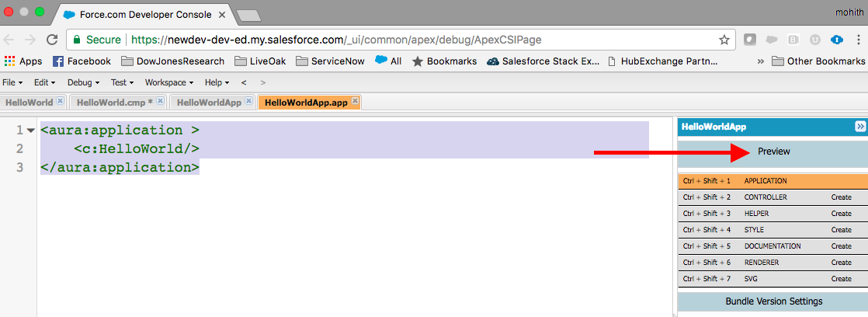Open a new browser tab
Image resolution: width=868 pixels, height=317 pixels.
[248, 15]
